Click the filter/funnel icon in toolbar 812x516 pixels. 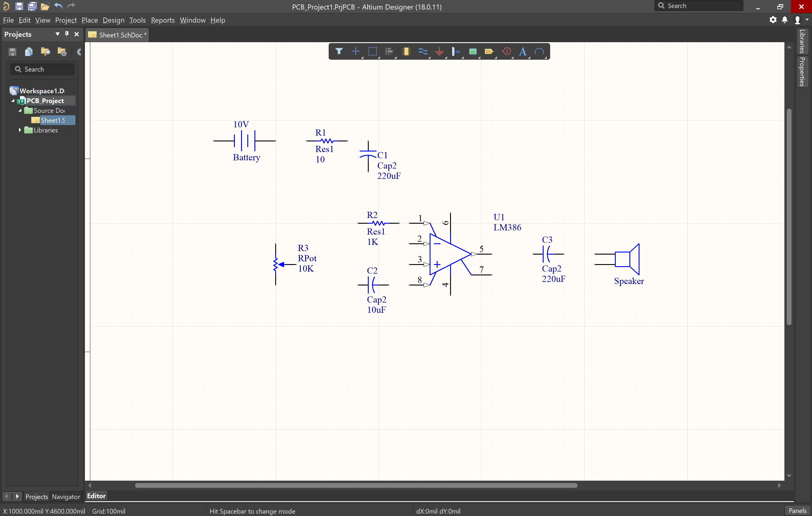pyautogui.click(x=338, y=52)
